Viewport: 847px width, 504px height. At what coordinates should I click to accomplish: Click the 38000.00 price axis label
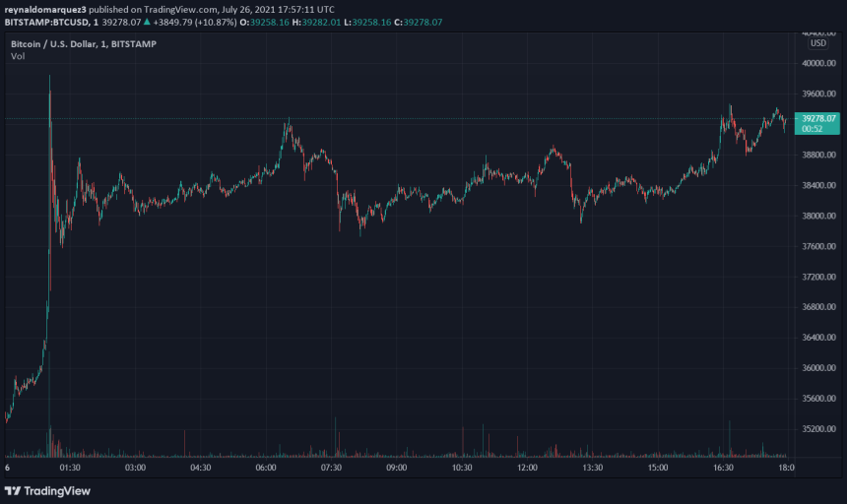(x=818, y=216)
